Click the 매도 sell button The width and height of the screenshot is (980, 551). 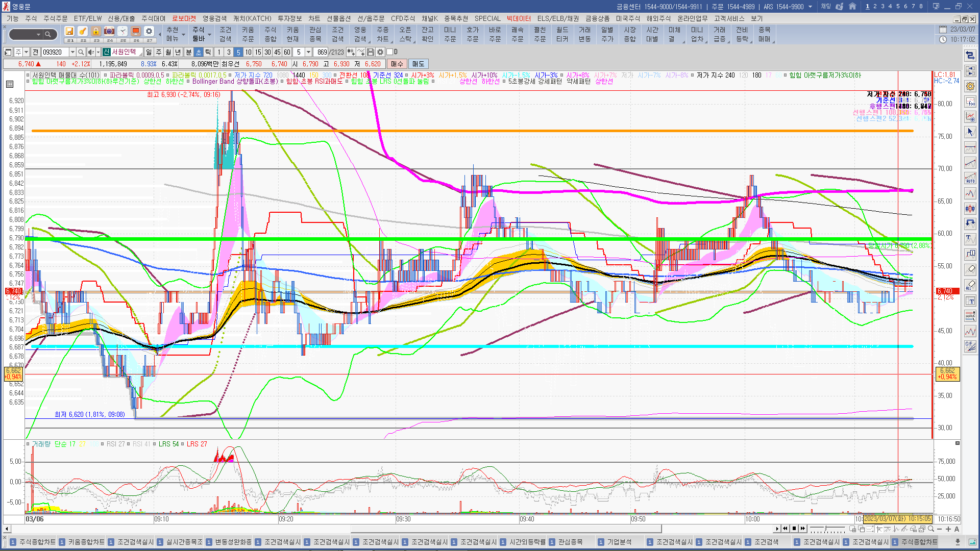418,64
